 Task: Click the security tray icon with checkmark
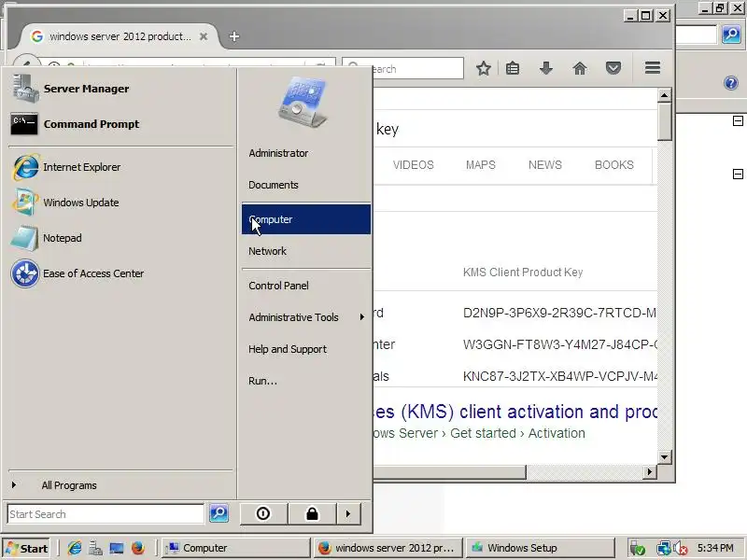(x=638, y=549)
